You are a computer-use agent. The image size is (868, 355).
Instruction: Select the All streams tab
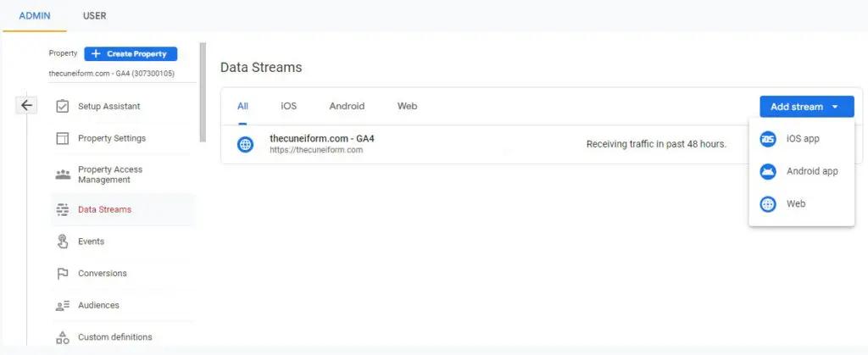(242, 106)
